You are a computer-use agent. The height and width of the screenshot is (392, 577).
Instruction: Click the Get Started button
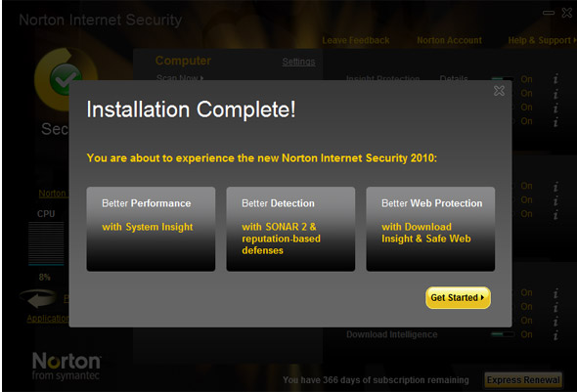(458, 297)
